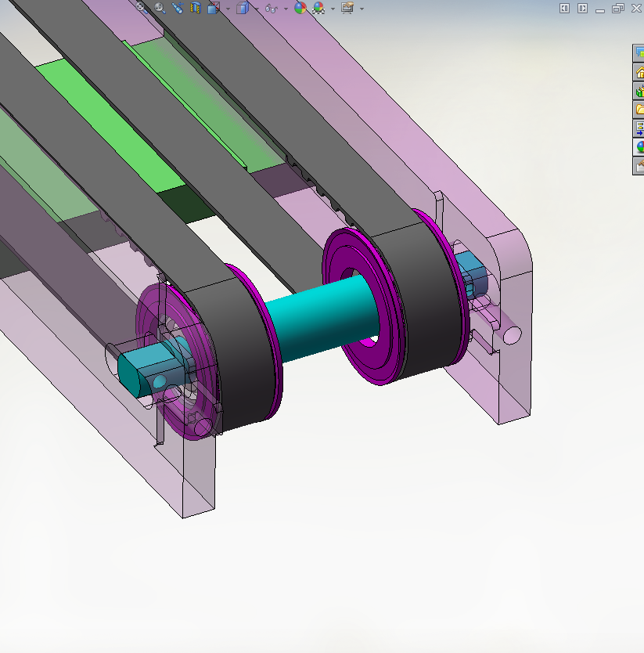Open the Design Library task pane tab
This screenshot has width=644, height=653.
[639, 91]
